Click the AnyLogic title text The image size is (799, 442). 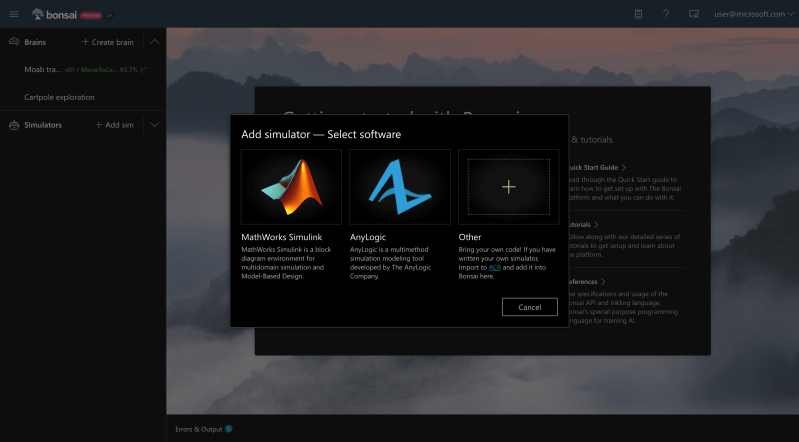tap(367, 237)
